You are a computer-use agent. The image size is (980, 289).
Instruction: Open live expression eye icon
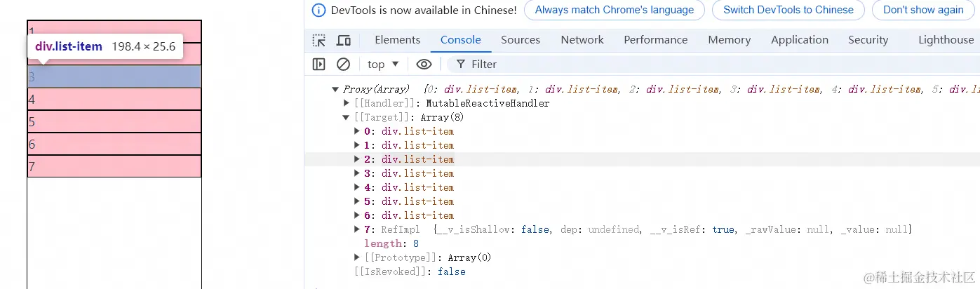[424, 65]
